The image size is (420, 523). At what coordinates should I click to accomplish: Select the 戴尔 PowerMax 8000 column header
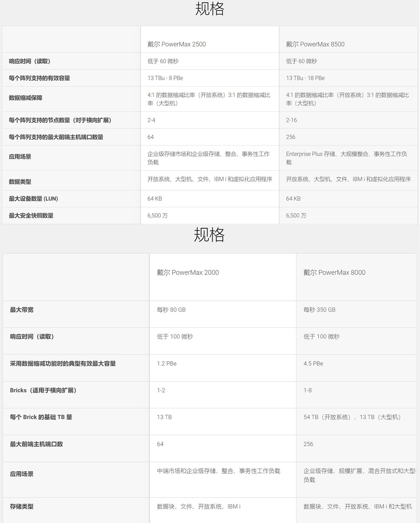334,272
